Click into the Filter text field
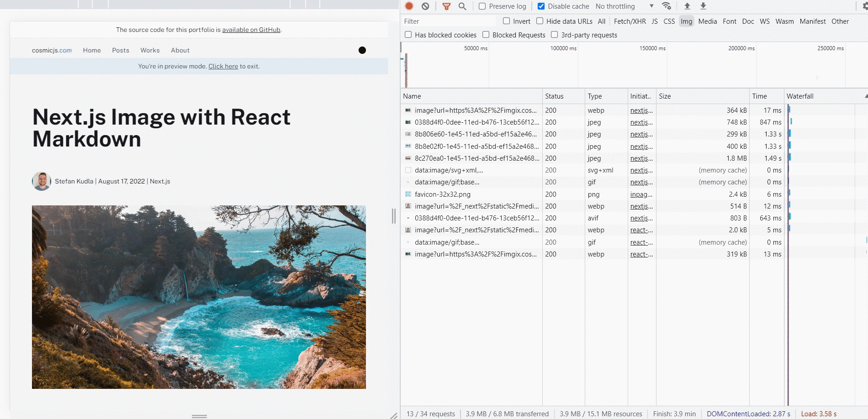Viewport: 868px width, 419px height. [x=449, y=21]
